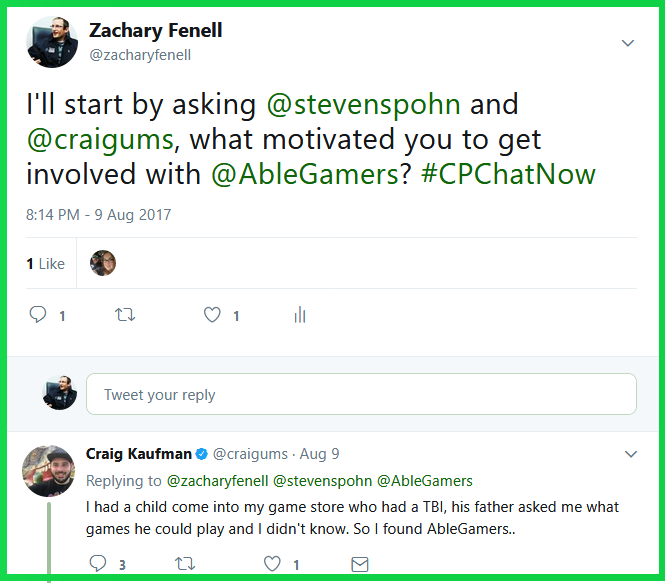Like Craig Kaufman's reply
Screen dimensions: 665x583
coord(272,564)
